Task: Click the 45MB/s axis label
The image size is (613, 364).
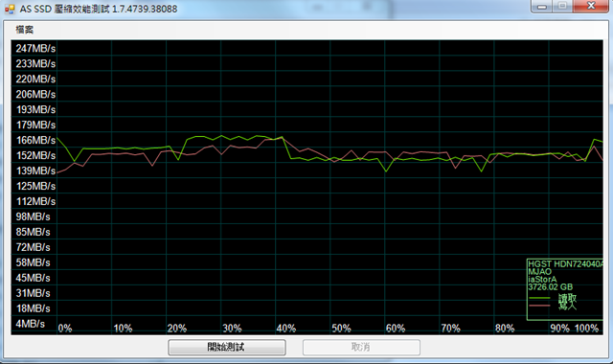Action: click(x=34, y=278)
